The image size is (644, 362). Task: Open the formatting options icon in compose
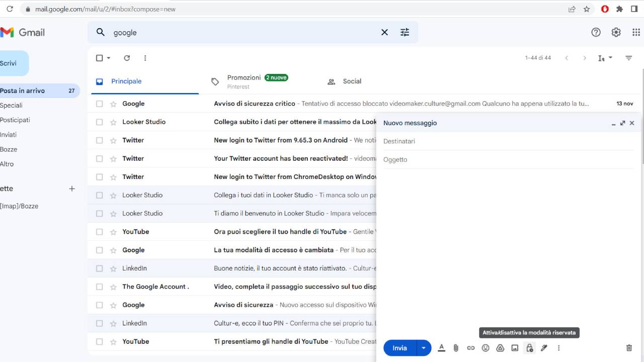(x=442, y=348)
